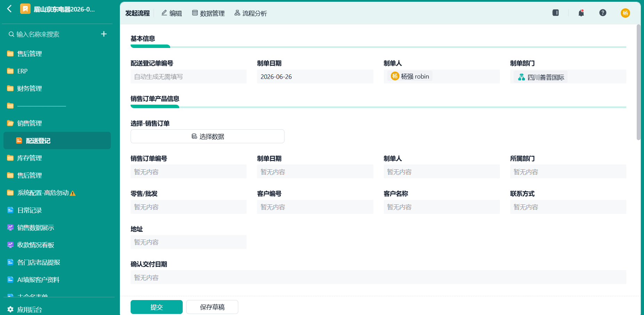Click the 联系方式 field
This screenshot has height=315, width=644.
(568, 207)
